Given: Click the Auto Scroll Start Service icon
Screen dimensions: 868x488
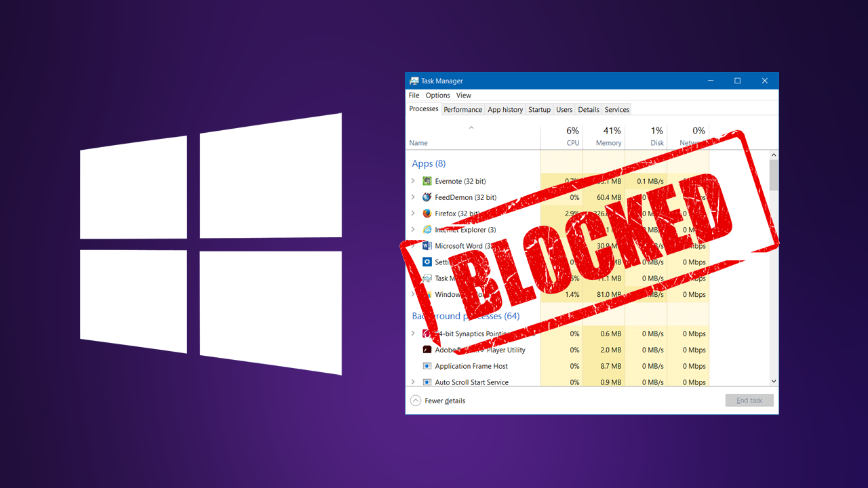Looking at the screenshot, I should pyautogui.click(x=427, y=382).
